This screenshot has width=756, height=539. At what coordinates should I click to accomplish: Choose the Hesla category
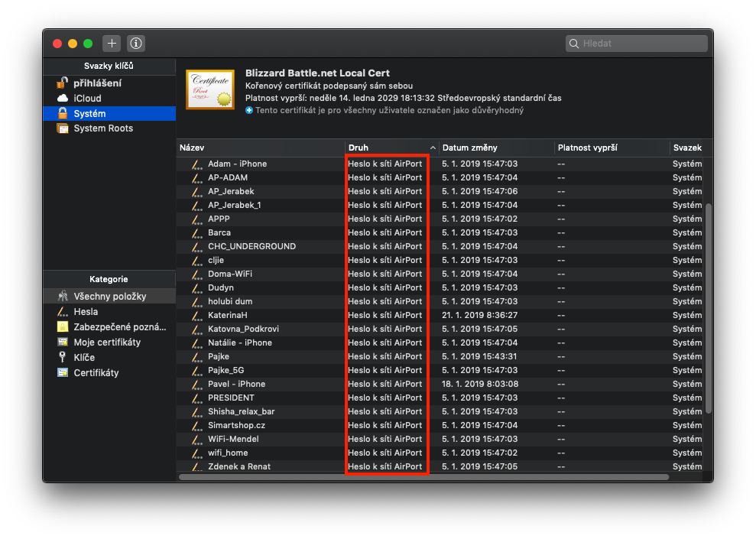[109, 312]
